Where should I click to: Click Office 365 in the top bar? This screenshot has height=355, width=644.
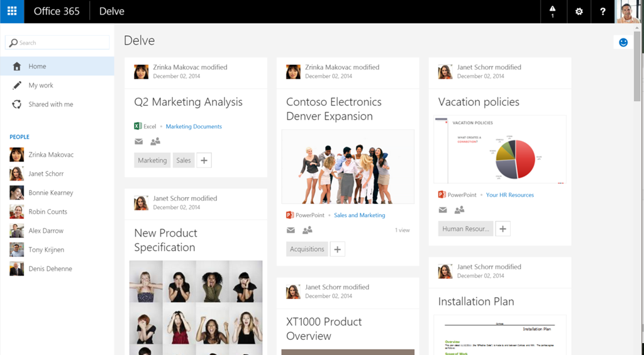coord(57,11)
